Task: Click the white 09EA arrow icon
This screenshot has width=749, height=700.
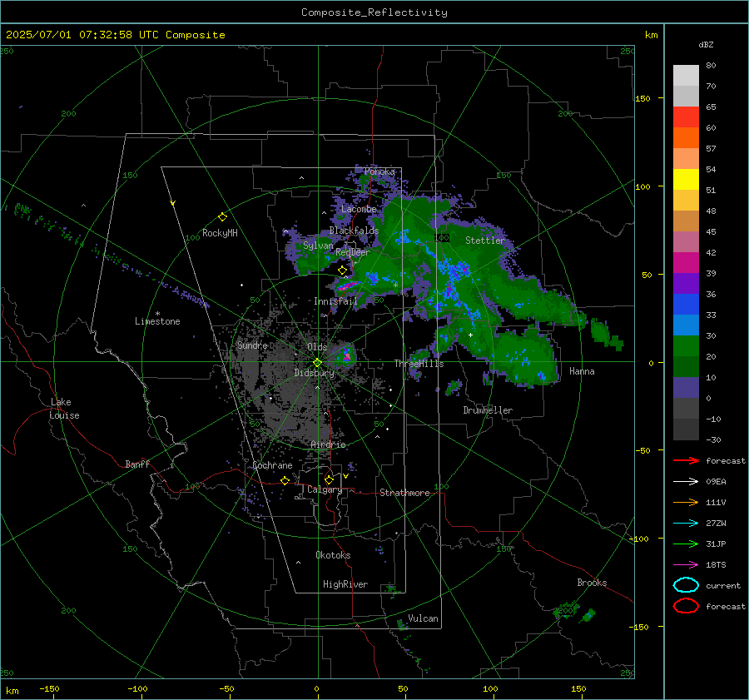Action: point(686,482)
